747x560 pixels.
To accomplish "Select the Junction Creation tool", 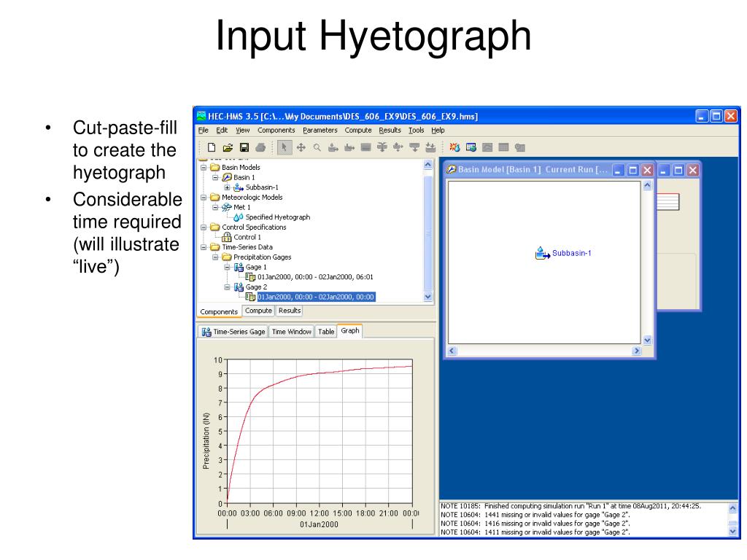I will (x=382, y=147).
